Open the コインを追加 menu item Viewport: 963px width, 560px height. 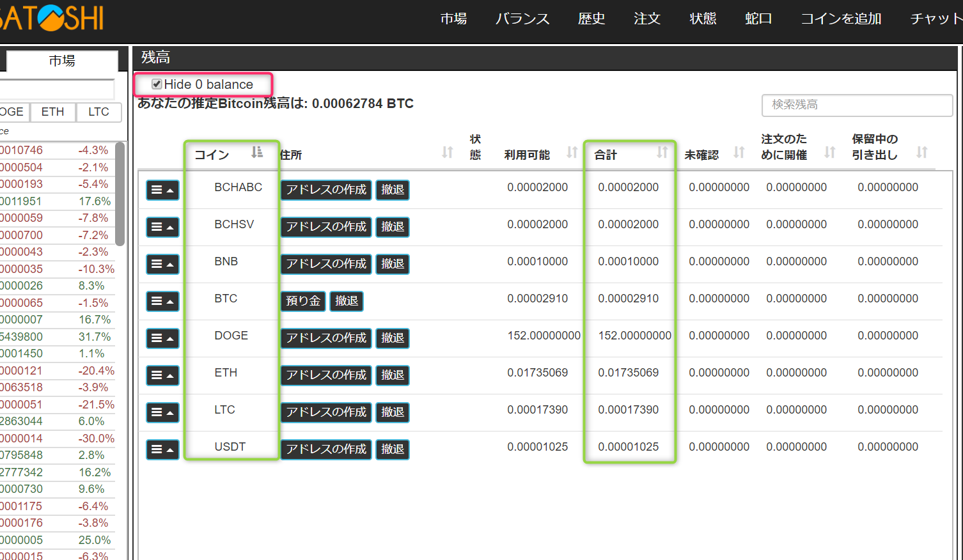pyautogui.click(x=841, y=19)
